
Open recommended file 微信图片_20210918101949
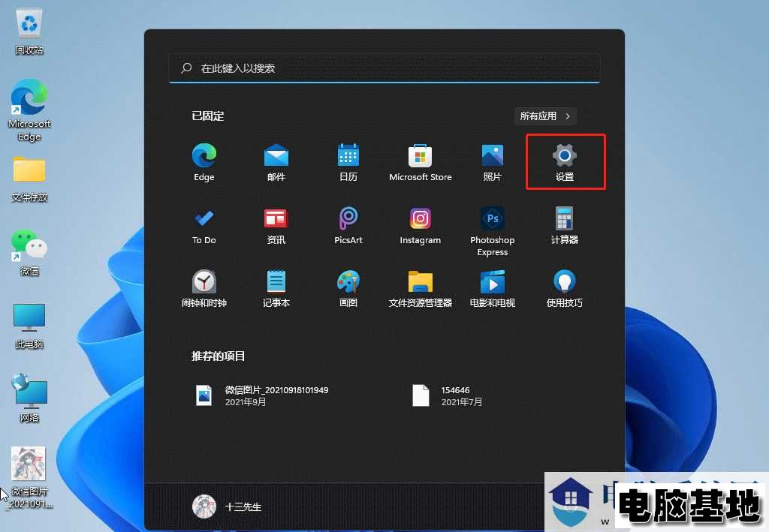tap(262, 396)
